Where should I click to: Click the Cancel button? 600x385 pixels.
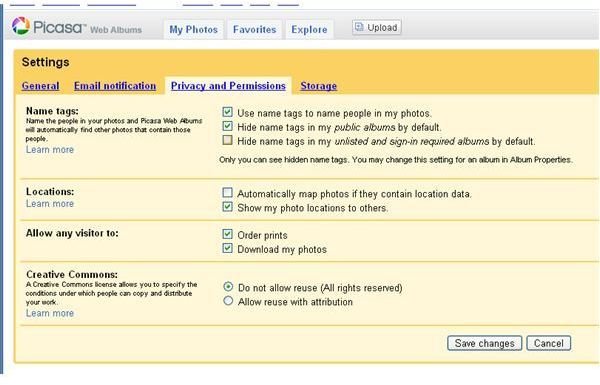coord(549,343)
